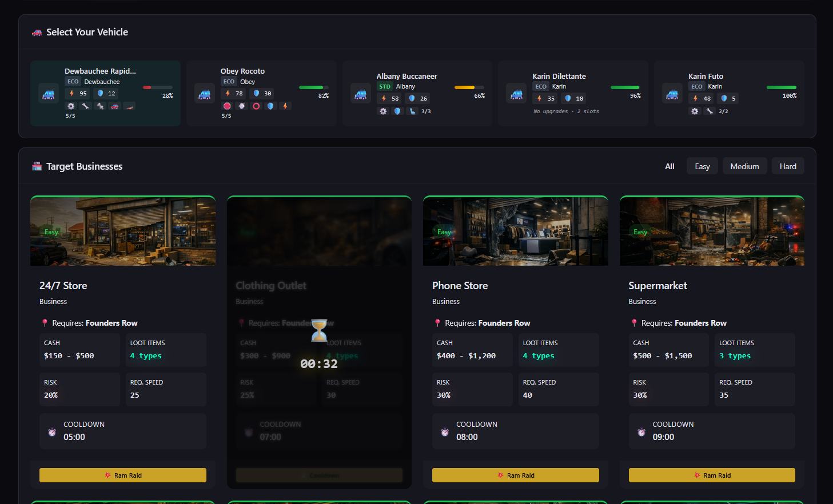The image size is (833, 504).
Task: Enable the Hard difficulty filter
Action: (788, 166)
